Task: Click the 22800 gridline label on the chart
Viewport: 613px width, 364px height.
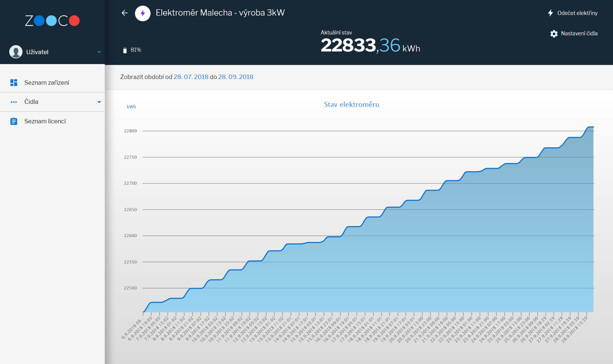Action: click(x=130, y=131)
